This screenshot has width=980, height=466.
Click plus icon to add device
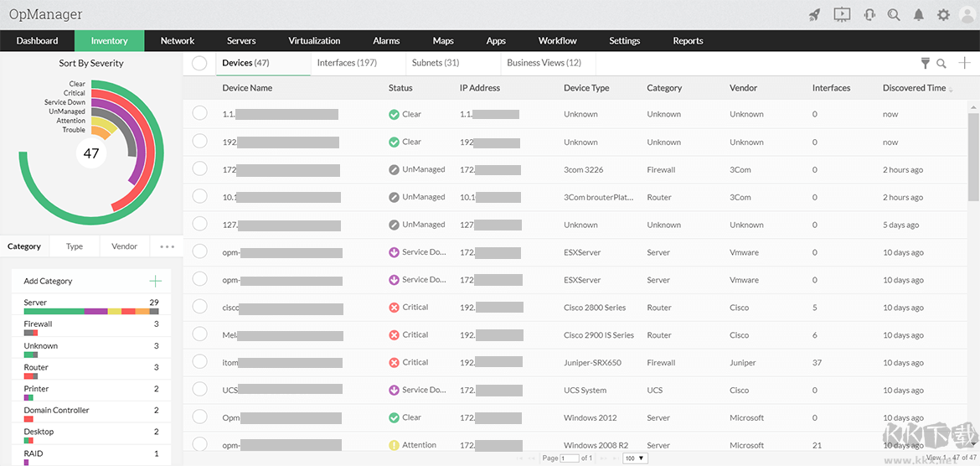(965, 63)
